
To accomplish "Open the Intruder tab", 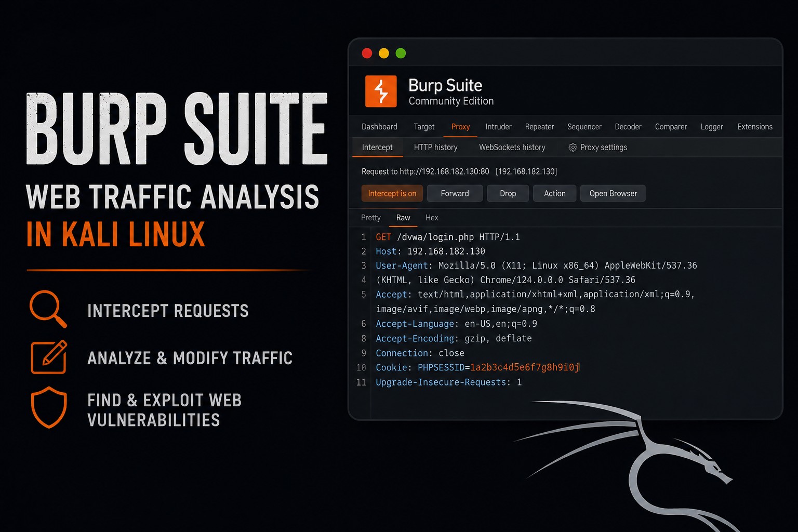I will coord(498,127).
